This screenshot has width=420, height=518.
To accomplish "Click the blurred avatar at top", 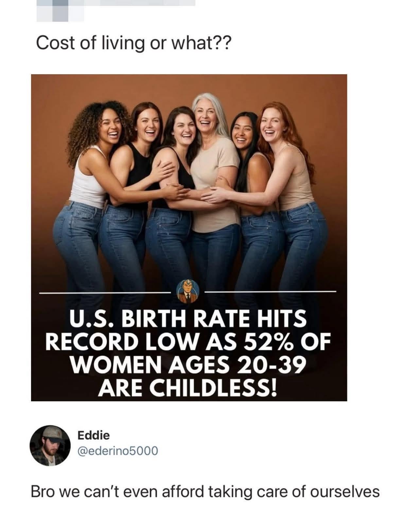I will pyautogui.click(x=60, y=8).
